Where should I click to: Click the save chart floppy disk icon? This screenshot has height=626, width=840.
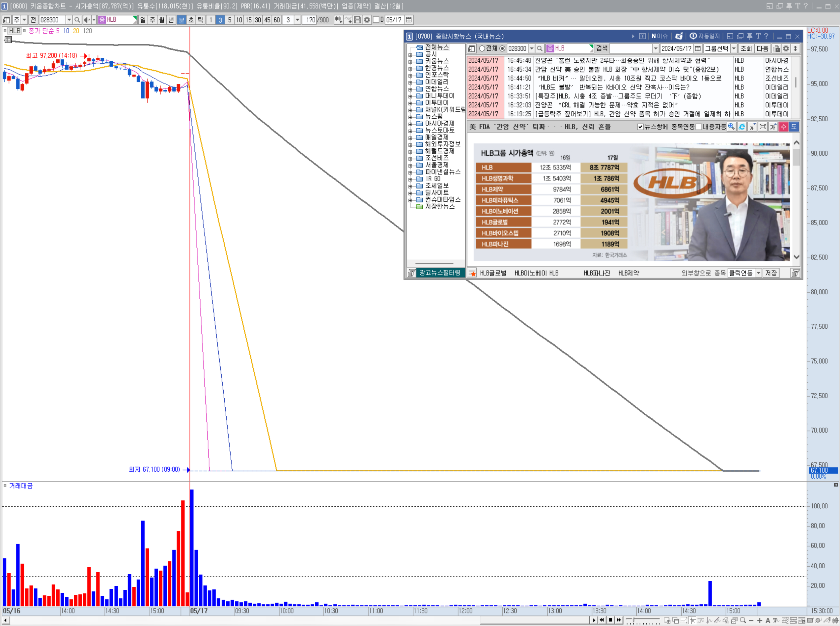[x=357, y=20]
